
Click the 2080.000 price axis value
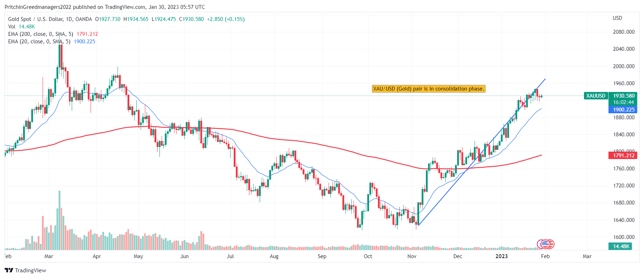[624, 32]
